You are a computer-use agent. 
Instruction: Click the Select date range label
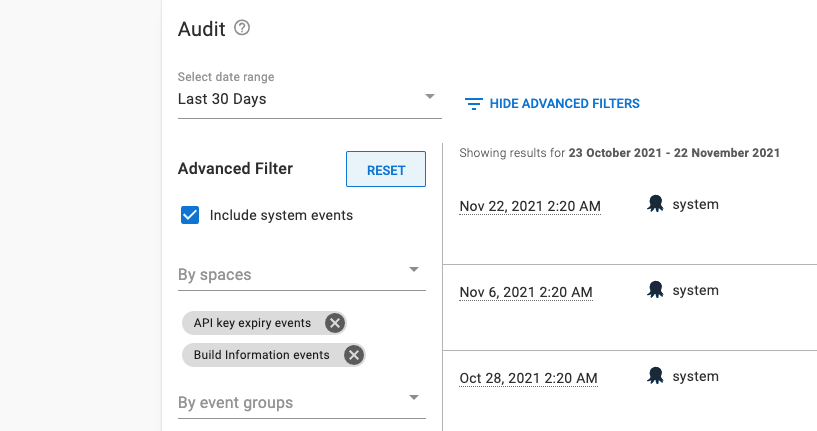click(x=226, y=77)
